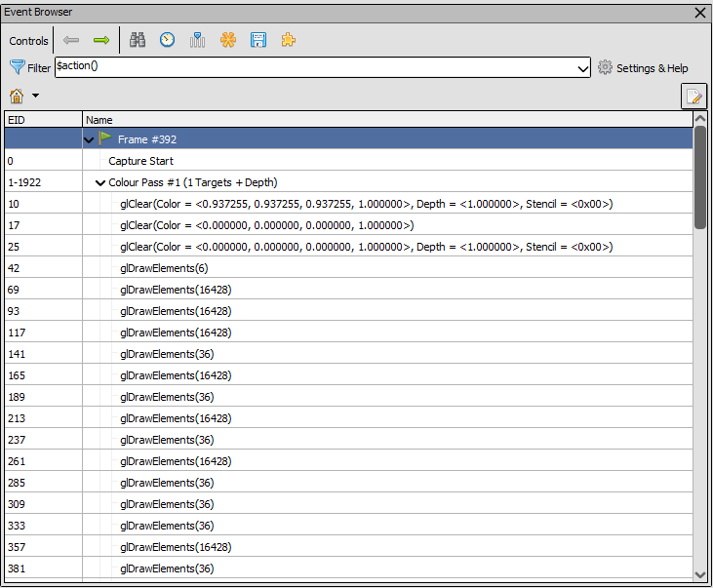713x588 pixels.
Task: Select glDrawElements(36) at EID 237
Action: (348, 440)
